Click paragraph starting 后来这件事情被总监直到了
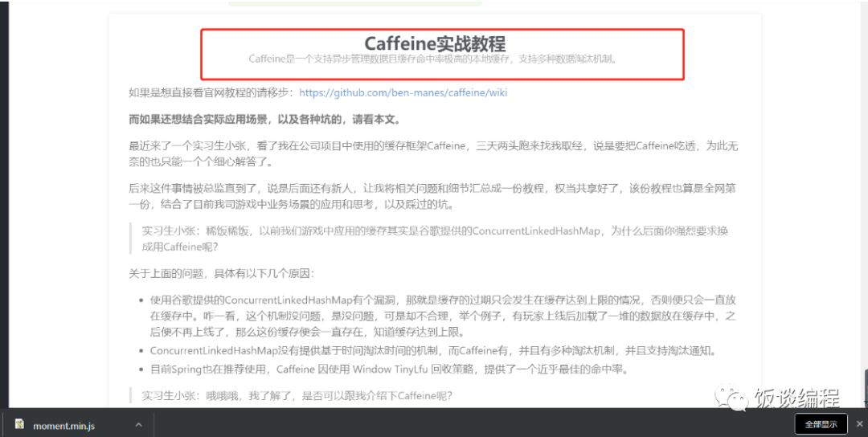Image resolution: width=868 pixels, height=437 pixels. tap(432, 196)
